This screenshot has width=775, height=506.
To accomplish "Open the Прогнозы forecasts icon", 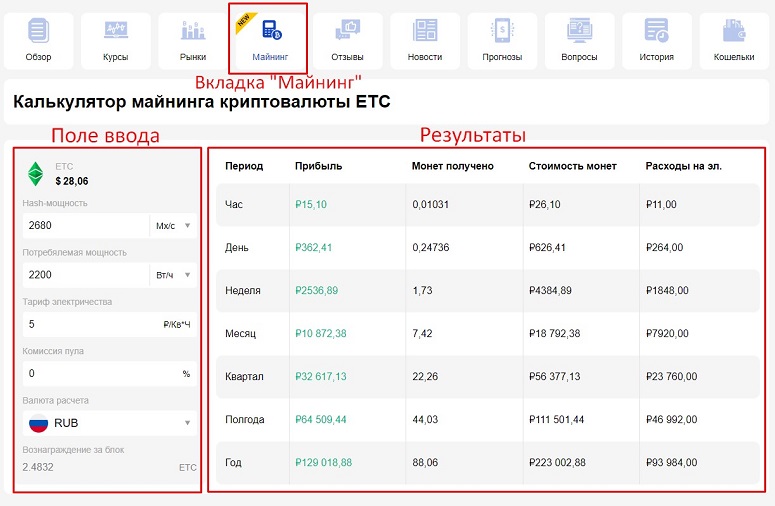I will pyautogui.click(x=502, y=31).
